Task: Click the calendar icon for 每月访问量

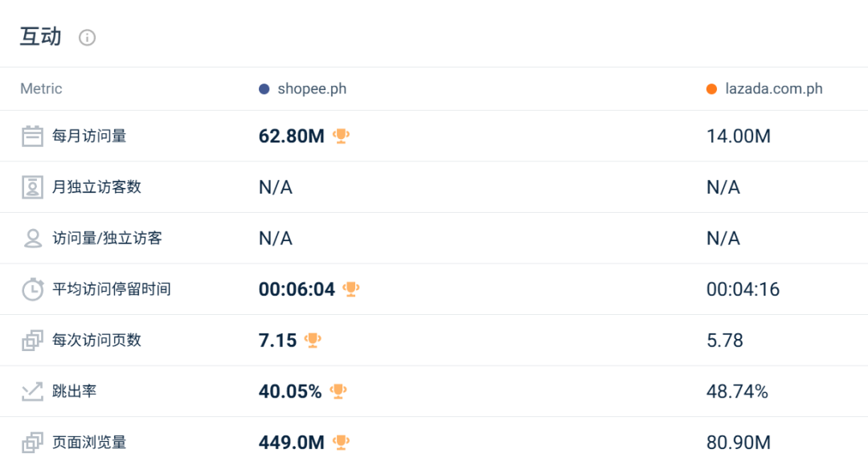Action: pos(32,137)
